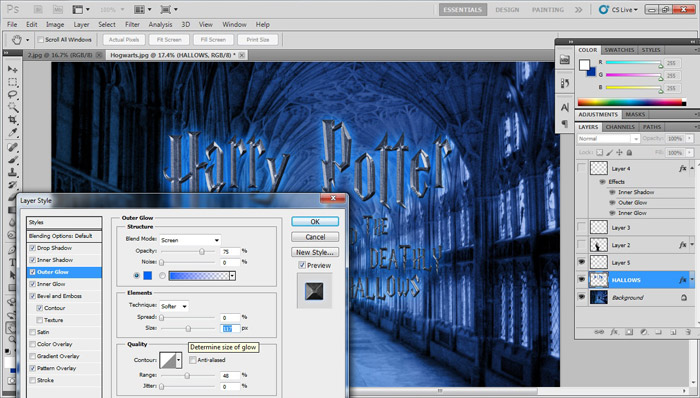Image resolution: width=700 pixels, height=398 pixels.
Task: Open the Filter menu
Action: tap(132, 25)
